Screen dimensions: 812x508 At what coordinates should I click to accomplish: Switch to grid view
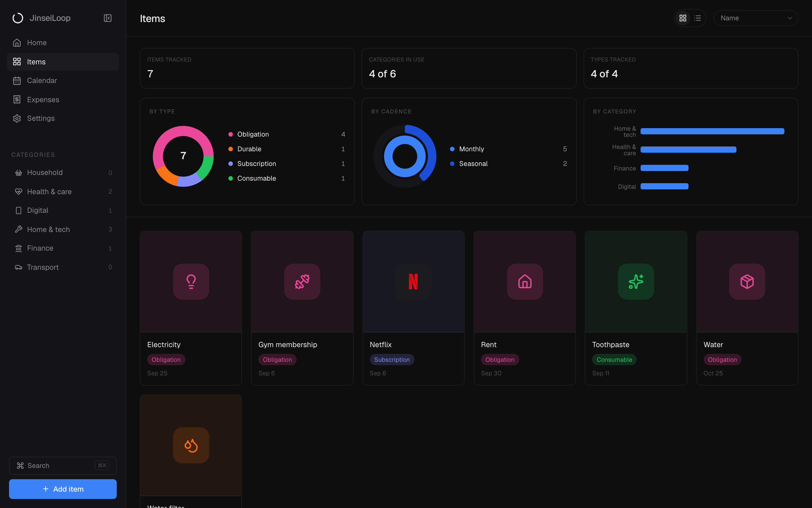coord(683,18)
